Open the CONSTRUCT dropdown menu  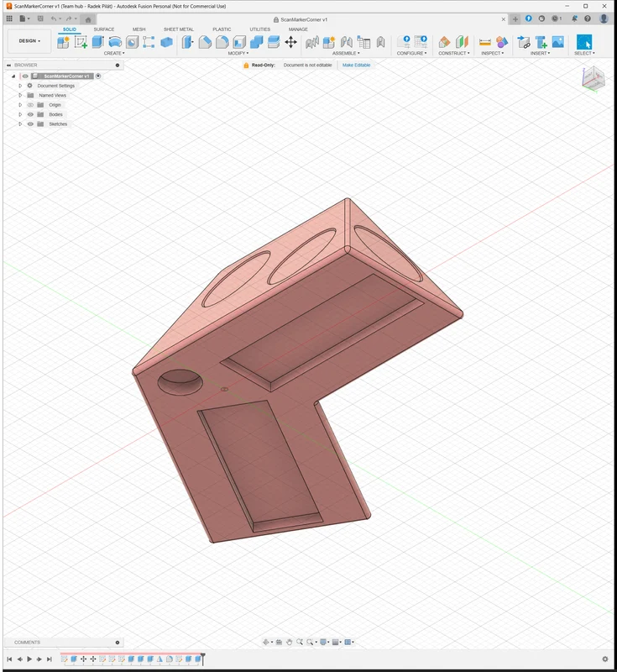coord(454,53)
